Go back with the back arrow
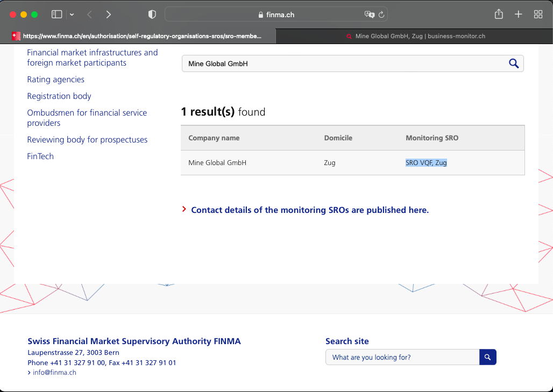The image size is (553, 392). pos(90,15)
